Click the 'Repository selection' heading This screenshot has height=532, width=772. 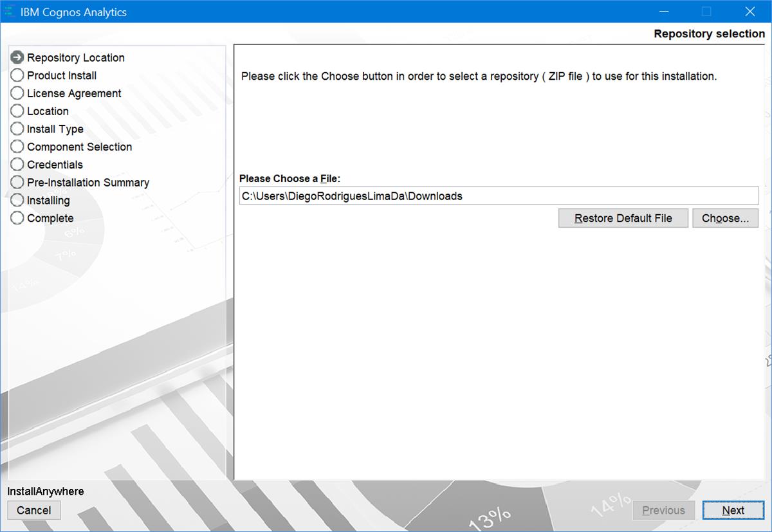709,34
